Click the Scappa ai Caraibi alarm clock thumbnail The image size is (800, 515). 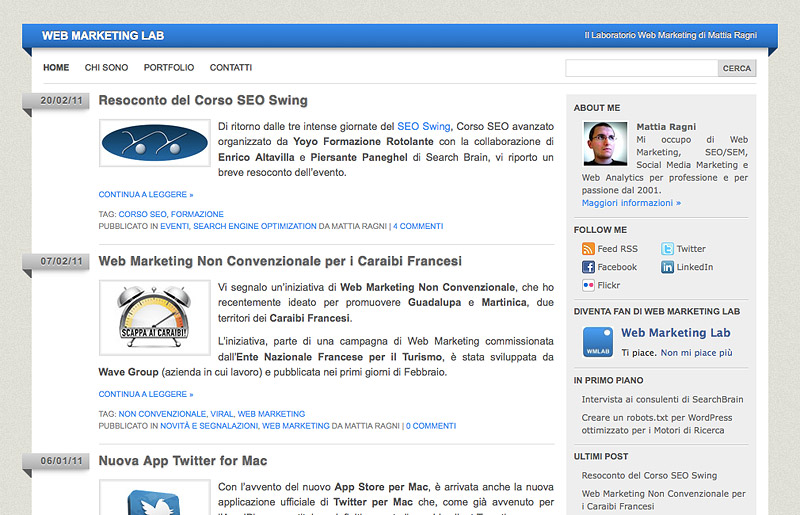click(155, 317)
